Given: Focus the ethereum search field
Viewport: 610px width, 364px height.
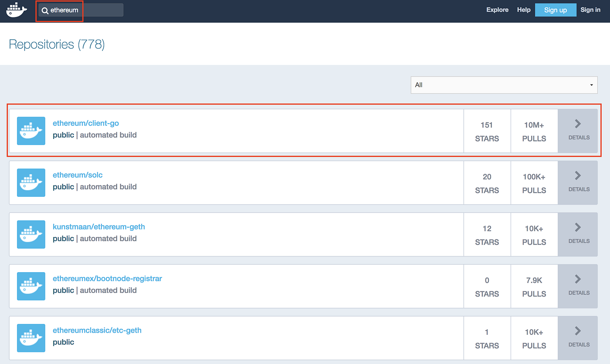Looking at the screenshot, I should [81, 10].
